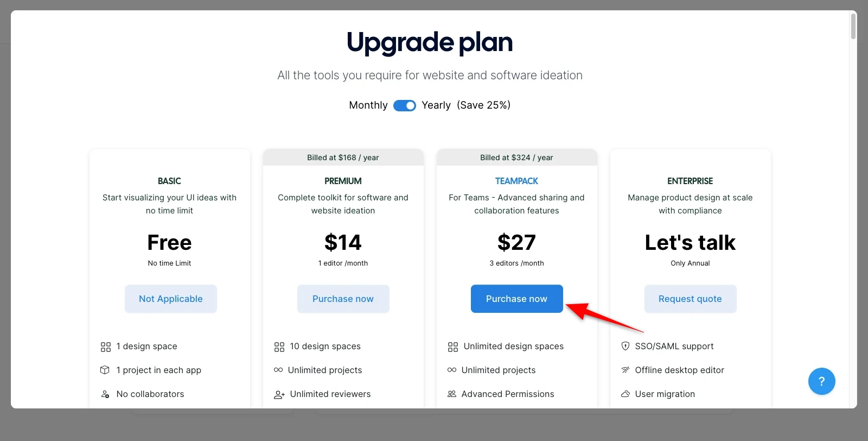Click the icon beside Offline desktop editor
This screenshot has width=868, height=441.
(626, 370)
